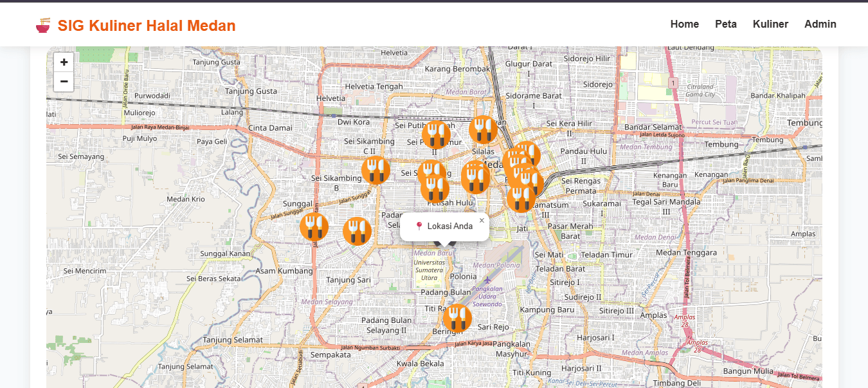Click the Lokasi Anda popup text
Screen dimensions: 868x388
pos(450,226)
